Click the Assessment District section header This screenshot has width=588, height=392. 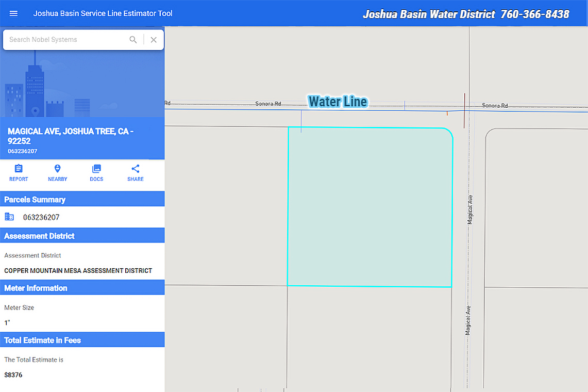pyautogui.click(x=82, y=236)
